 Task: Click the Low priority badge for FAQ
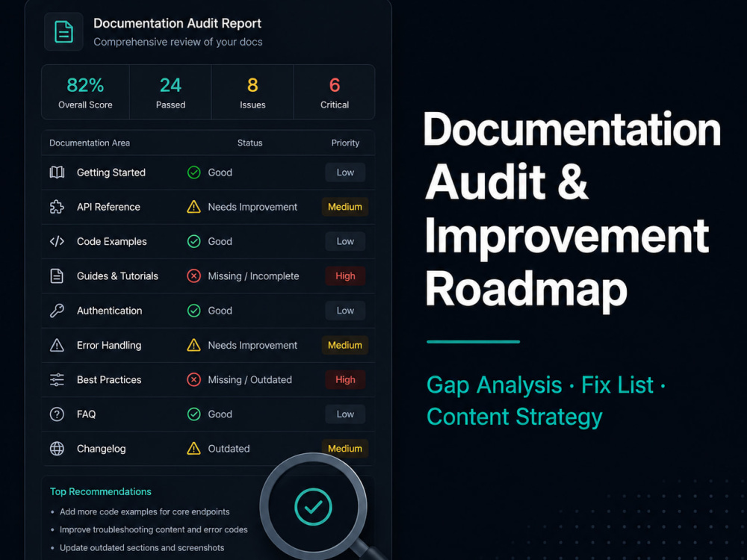[x=345, y=414]
